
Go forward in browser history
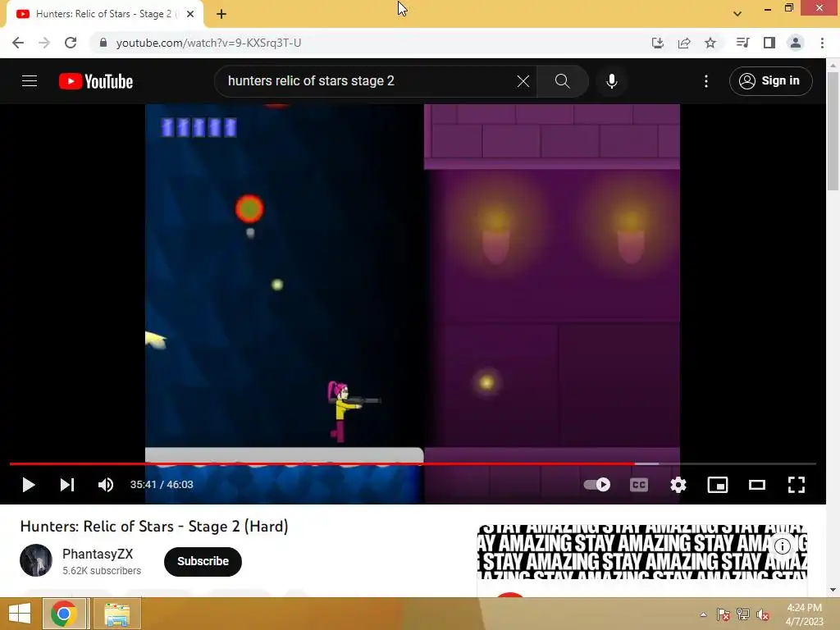(x=44, y=43)
